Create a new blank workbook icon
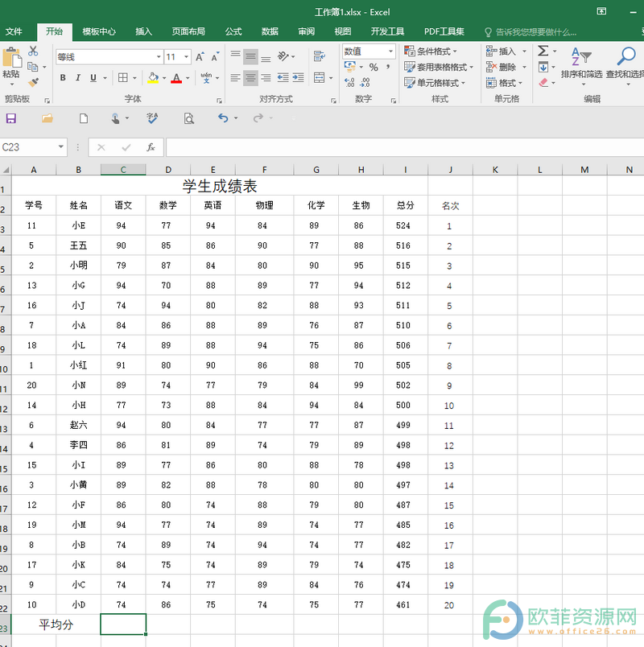This screenshot has height=647, width=644. [x=84, y=119]
